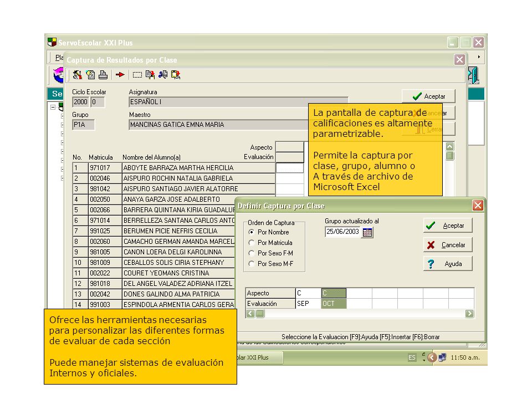Image resolution: width=532 pixels, height=399 pixels.
Task: Select the first C cell in Aspecto row
Action: point(309,293)
